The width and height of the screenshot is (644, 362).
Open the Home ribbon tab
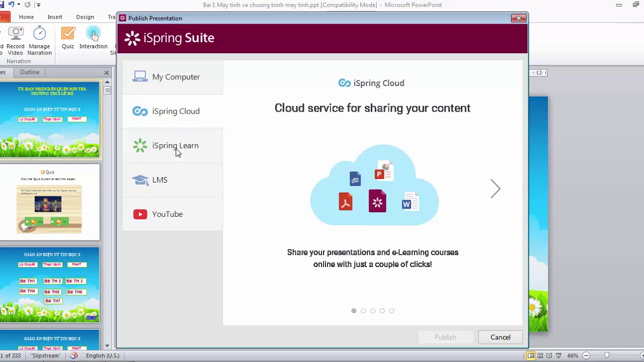coord(26,17)
